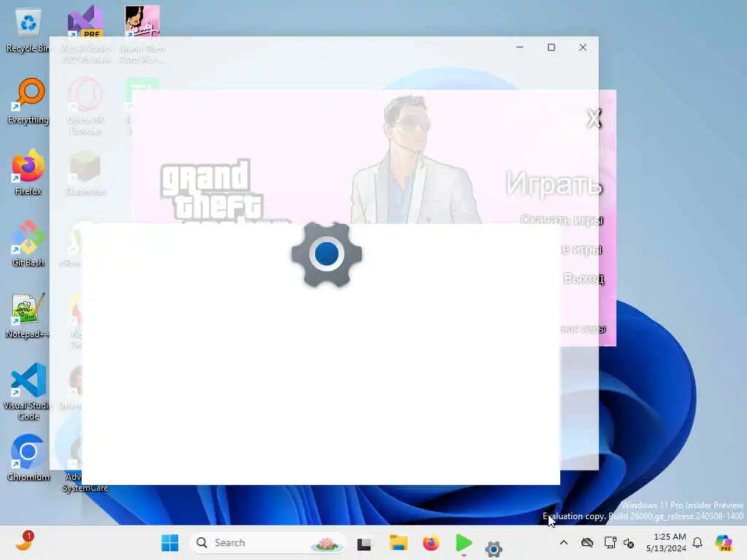Open the Chromium desktop shortcut
Viewport: 747px width, 560px height.
tap(28, 458)
